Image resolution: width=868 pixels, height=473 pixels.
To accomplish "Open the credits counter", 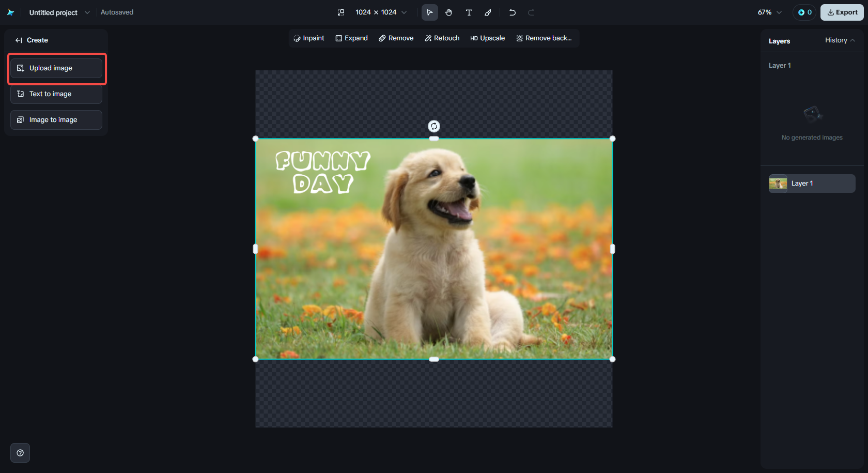I will coord(804,12).
